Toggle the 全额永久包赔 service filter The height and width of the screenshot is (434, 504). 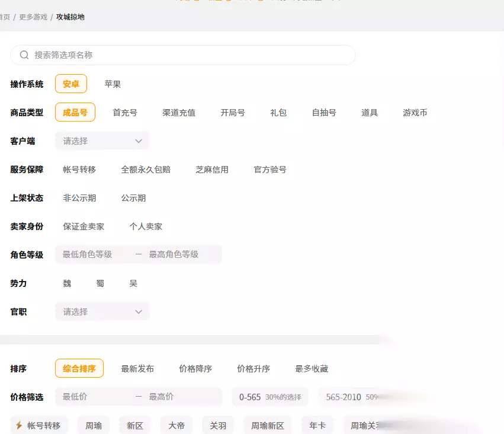(146, 170)
